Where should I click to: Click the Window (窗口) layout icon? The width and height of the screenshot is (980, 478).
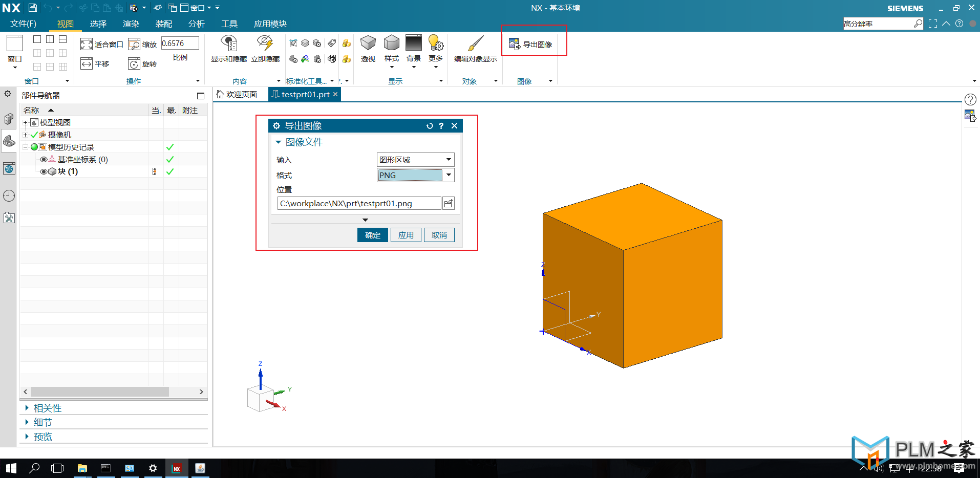click(15, 43)
